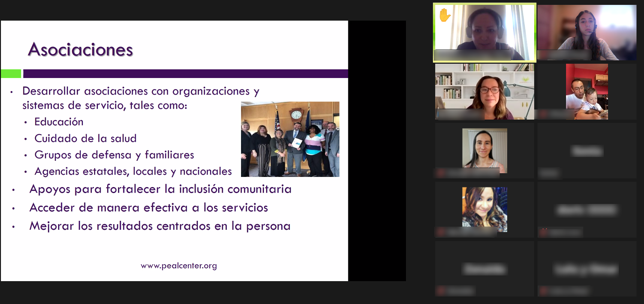Screen dimensions: 644x304
Task: Click the profile photo of the woman with curly hair
Action: (485, 210)
